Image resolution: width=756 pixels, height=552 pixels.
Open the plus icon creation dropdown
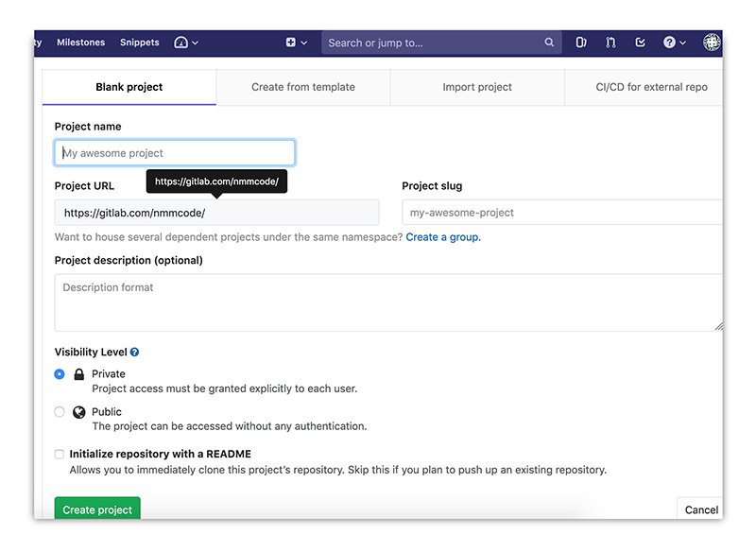[289, 43]
